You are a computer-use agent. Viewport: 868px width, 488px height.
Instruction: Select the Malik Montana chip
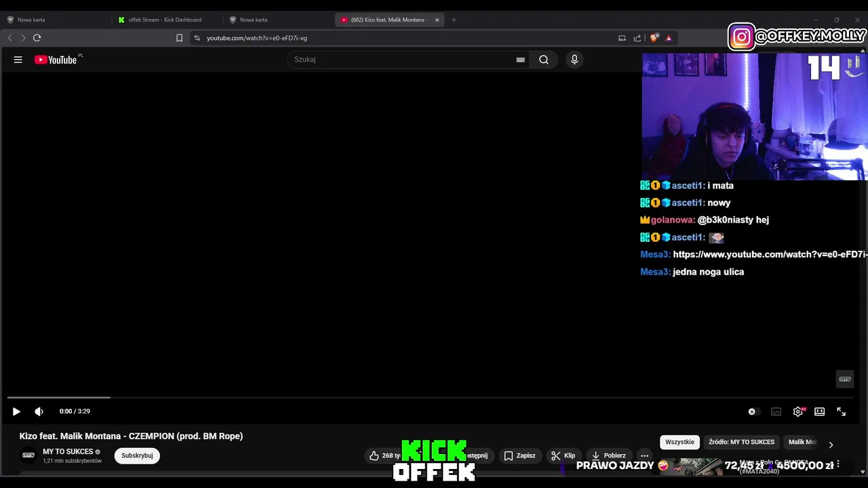click(803, 442)
